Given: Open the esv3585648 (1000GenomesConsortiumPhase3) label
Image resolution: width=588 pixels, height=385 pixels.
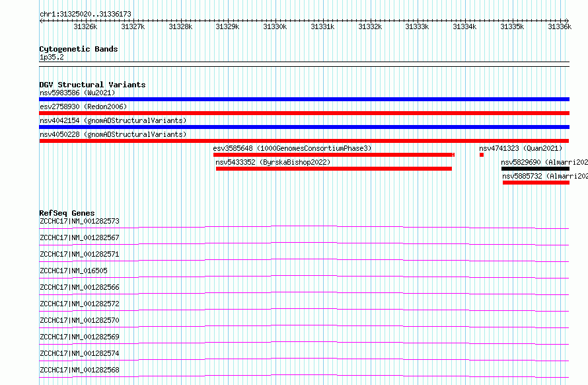Looking at the screenshot, I should coord(292,148).
